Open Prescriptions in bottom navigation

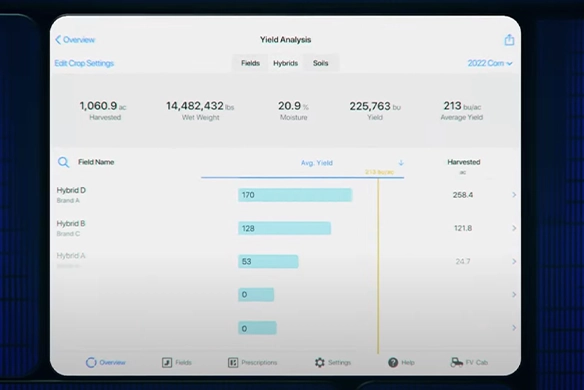pos(253,362)
